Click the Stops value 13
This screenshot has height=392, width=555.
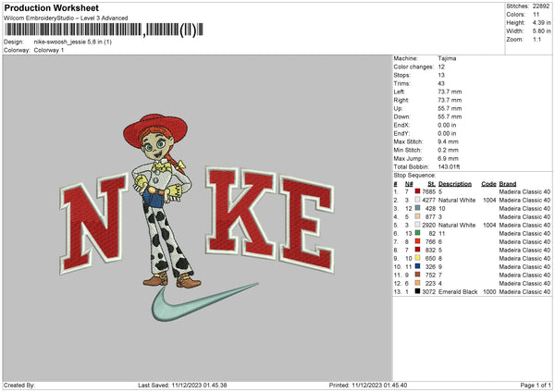pos(441,75)
